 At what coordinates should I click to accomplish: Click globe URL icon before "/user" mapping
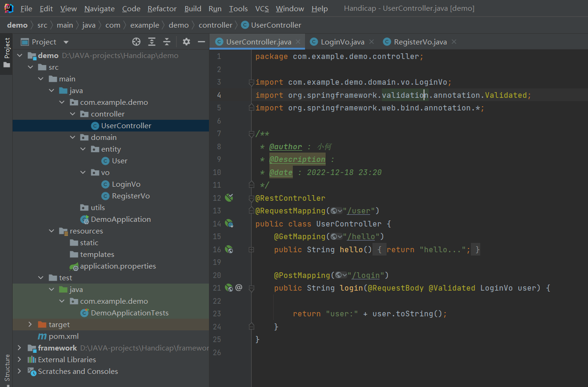pos(336,211)
